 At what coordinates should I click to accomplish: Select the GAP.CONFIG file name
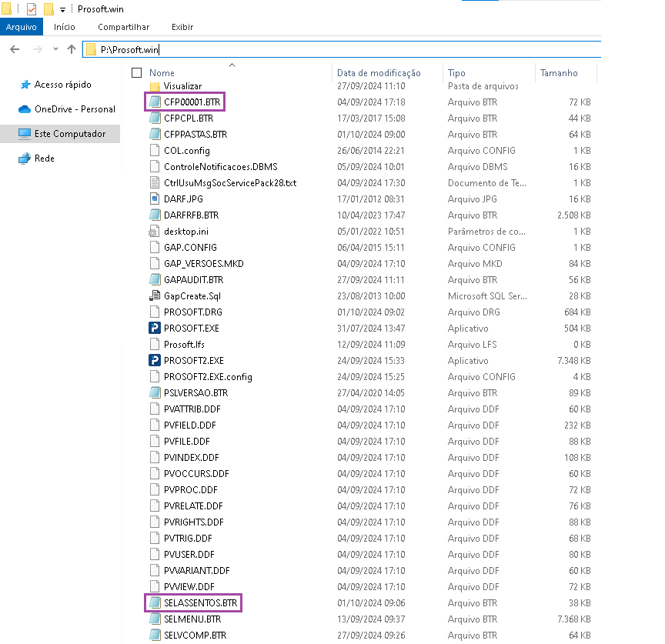[x=190, y=247]
